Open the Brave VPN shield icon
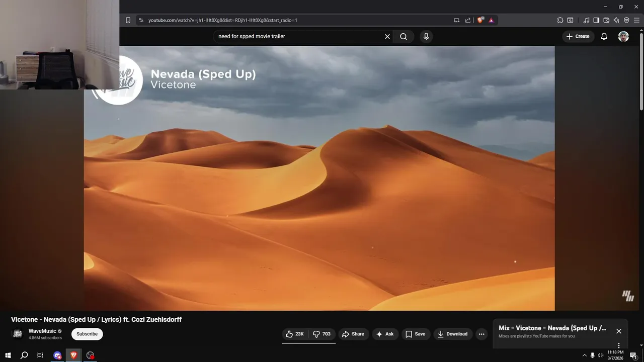 point(626,20)
